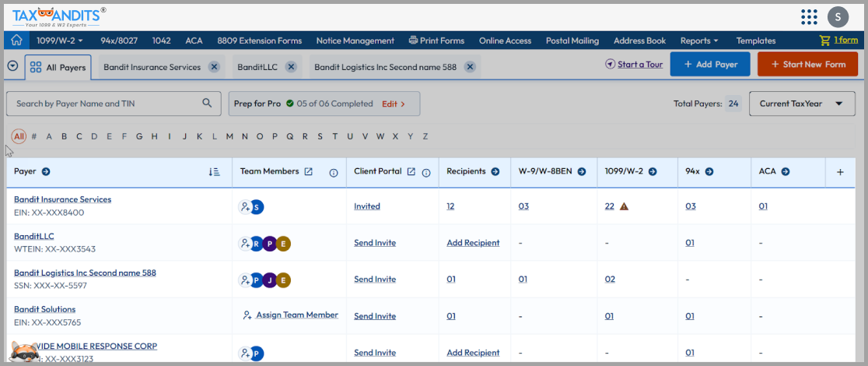Open the 22 count under 1099/W-2

(610, 206)
